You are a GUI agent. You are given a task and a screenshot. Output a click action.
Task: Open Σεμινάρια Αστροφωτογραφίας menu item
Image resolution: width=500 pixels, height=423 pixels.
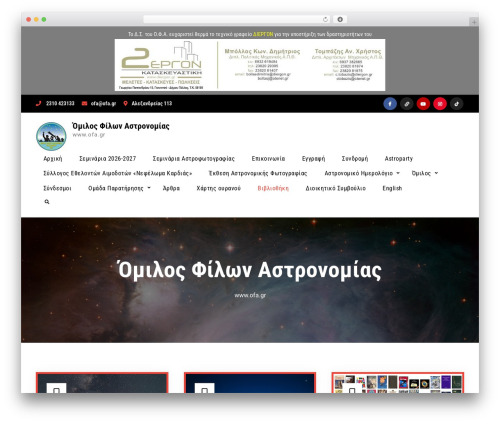(193, 159)
